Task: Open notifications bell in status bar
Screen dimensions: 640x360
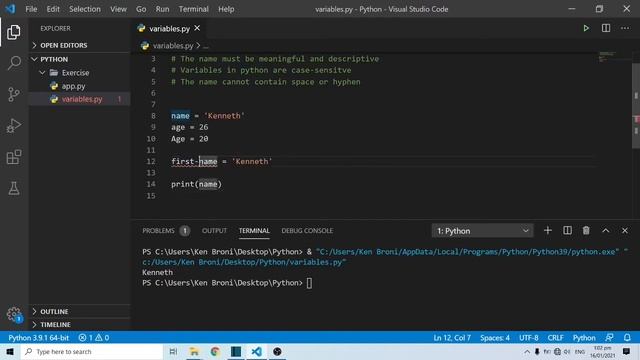Action: point(627,338)
